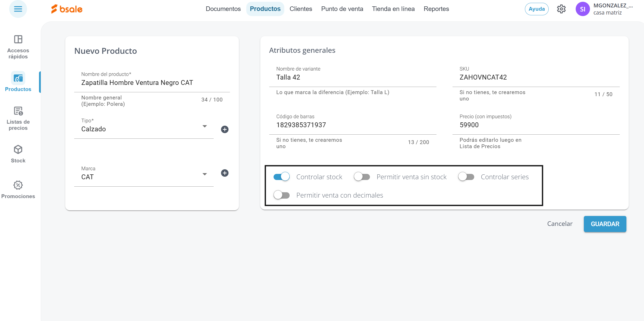Turn on Controlar series toggle

click(x=466, y=177)
